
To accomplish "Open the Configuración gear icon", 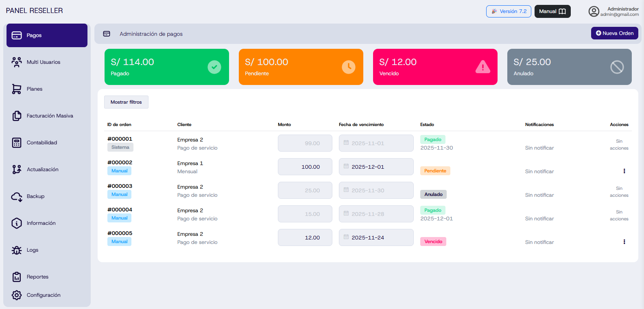I will point(17,295).
